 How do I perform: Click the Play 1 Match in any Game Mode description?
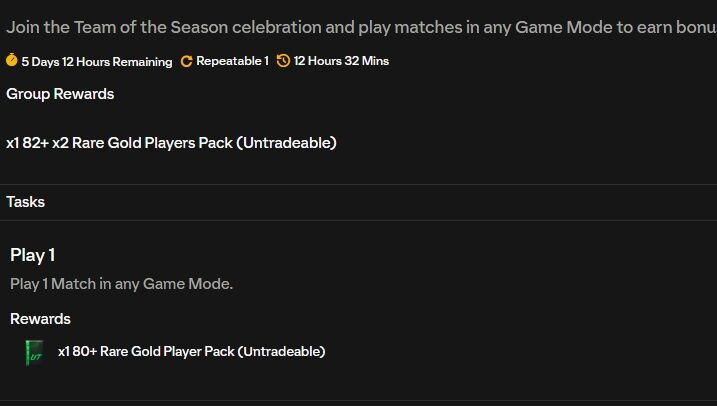(121, 284)
